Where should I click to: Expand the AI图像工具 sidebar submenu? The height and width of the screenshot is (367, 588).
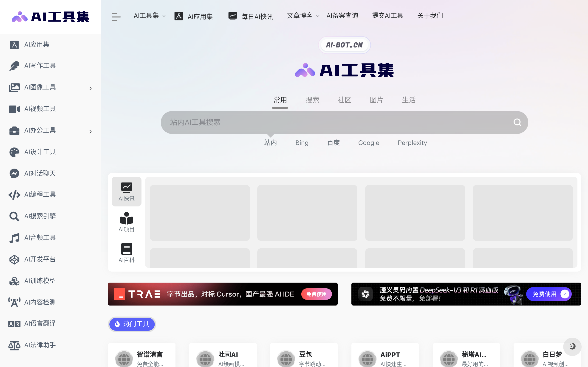click(90, 88)
